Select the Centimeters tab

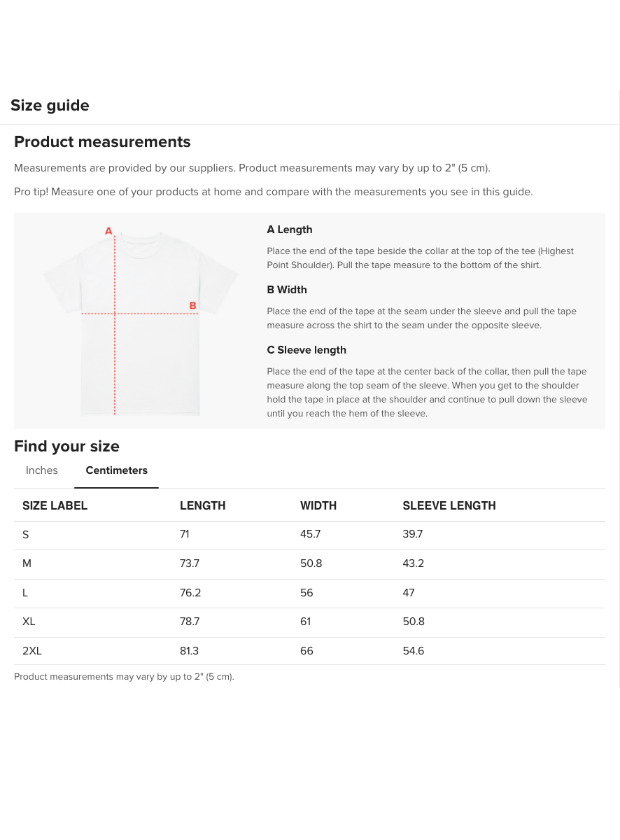pos(116,470)
